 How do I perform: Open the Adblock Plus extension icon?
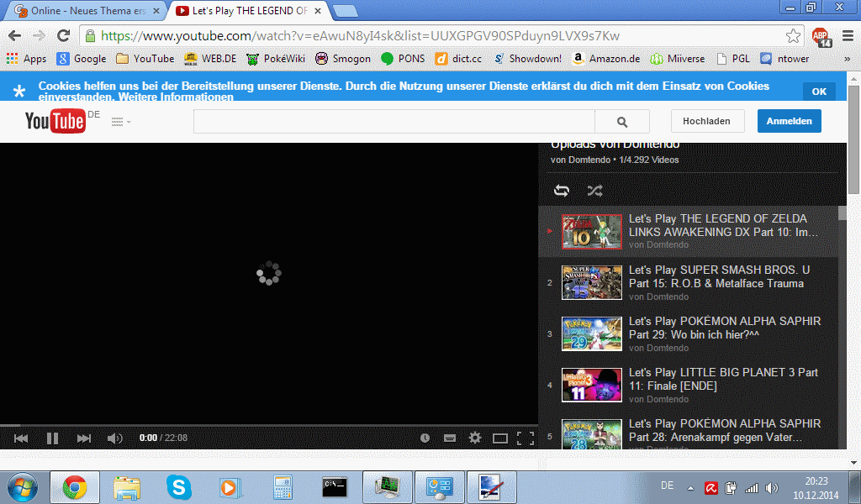pos(821,37)
